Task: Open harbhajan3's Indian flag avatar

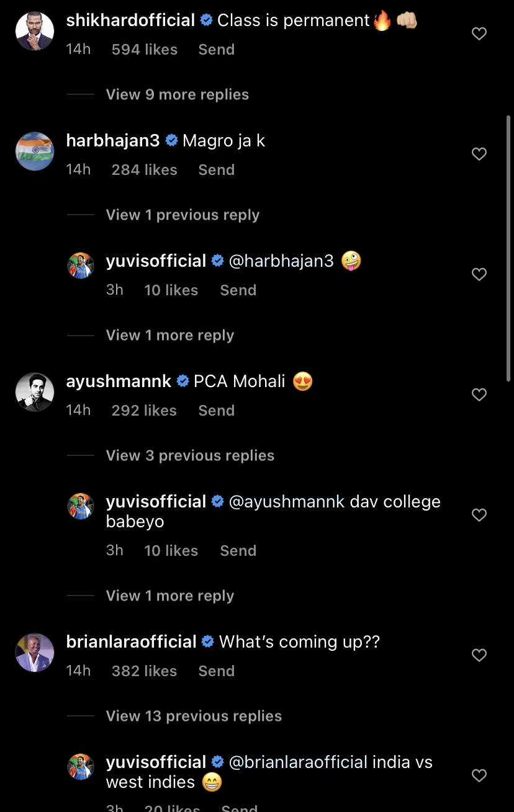Action: [35, 151]
